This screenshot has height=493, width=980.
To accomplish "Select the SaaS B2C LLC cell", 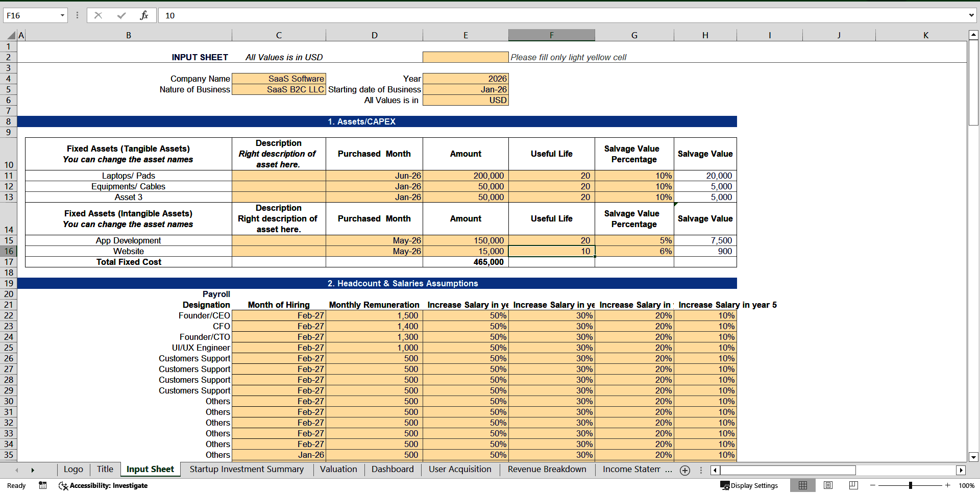I will 279,89.
